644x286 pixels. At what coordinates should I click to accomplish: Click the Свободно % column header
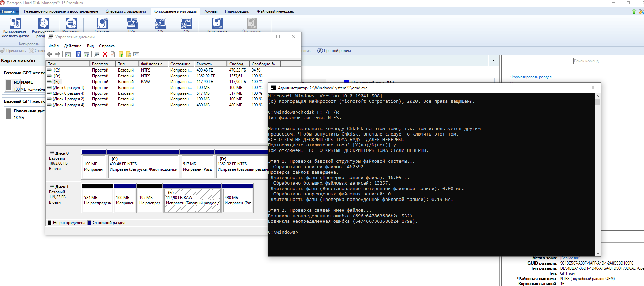[x=265, y=64]
